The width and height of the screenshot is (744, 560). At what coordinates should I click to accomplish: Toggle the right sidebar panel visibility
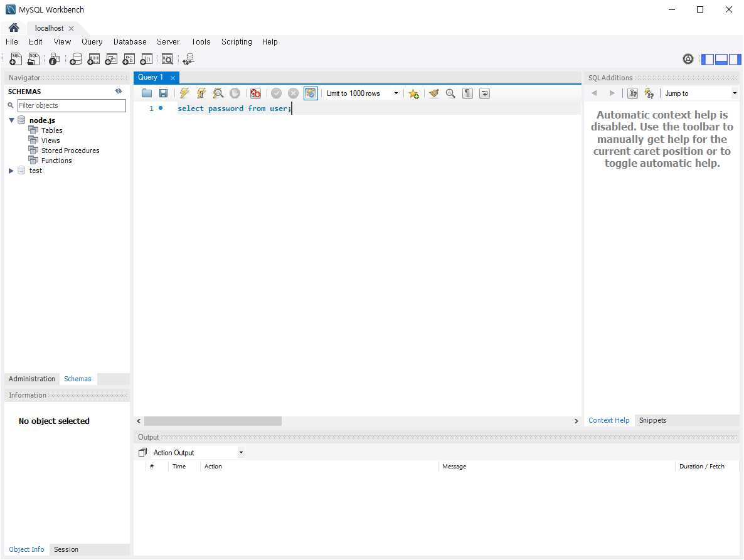[x=735, y=60]
